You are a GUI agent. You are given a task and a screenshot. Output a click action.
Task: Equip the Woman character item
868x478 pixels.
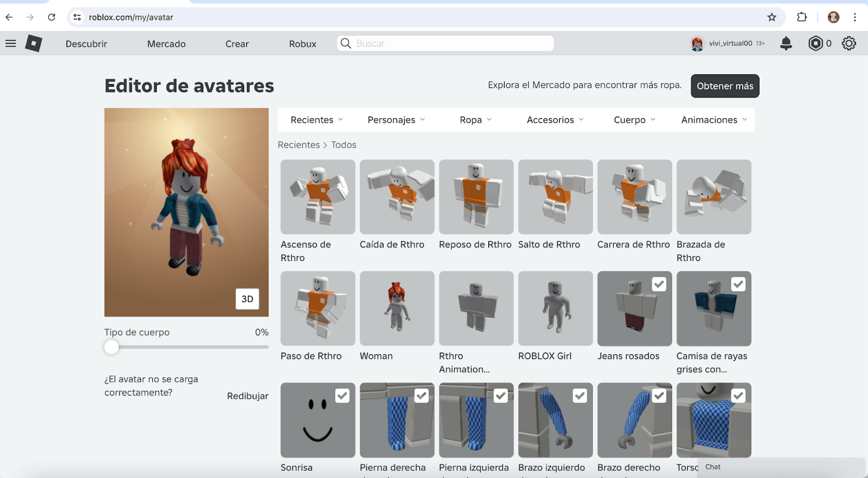pos(397,308)
